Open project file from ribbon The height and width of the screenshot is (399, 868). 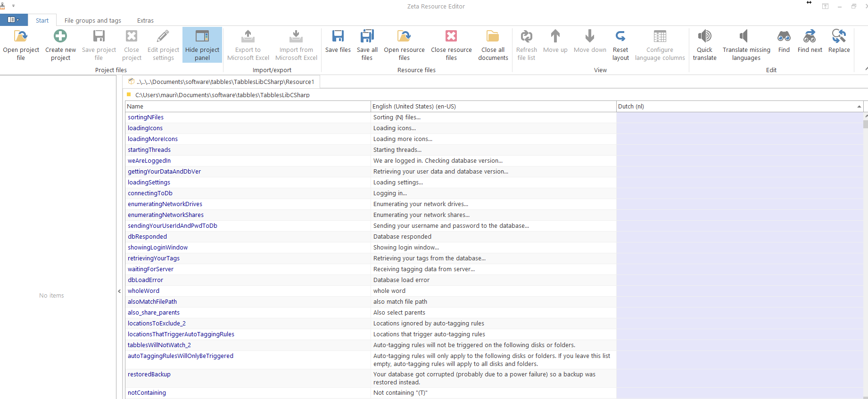[x=21, y=45]
